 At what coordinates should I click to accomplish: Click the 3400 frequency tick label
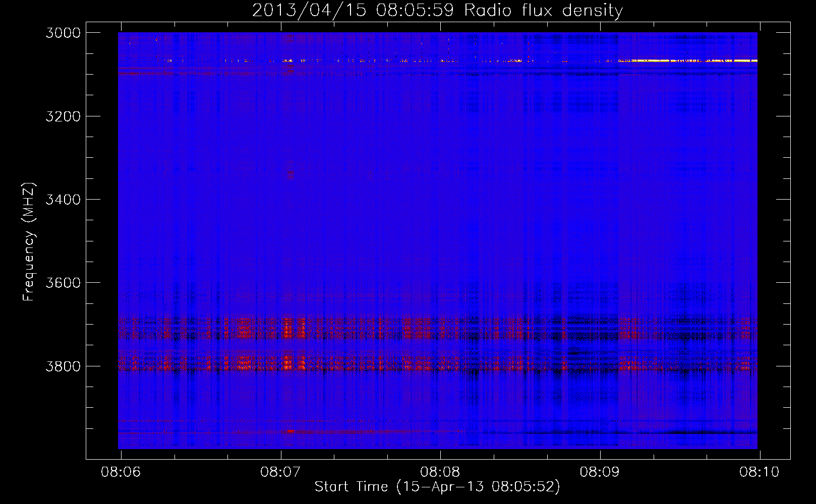tap(63, 200)
